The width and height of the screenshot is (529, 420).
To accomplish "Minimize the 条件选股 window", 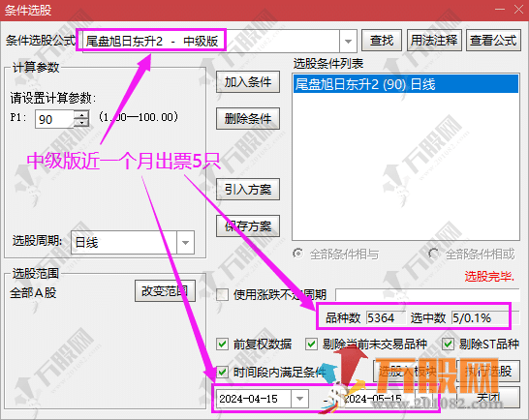I will 500,10.
